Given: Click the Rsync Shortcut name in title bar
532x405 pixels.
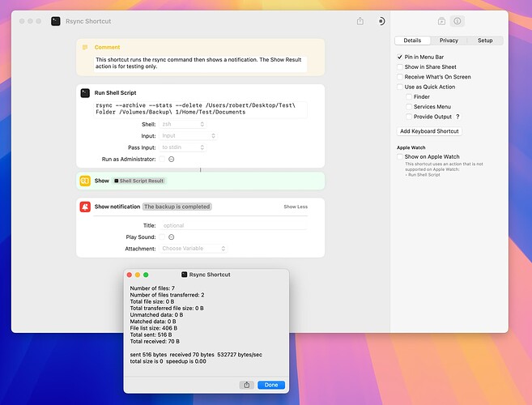Looking at the screenshot, I should coord(88,21).
